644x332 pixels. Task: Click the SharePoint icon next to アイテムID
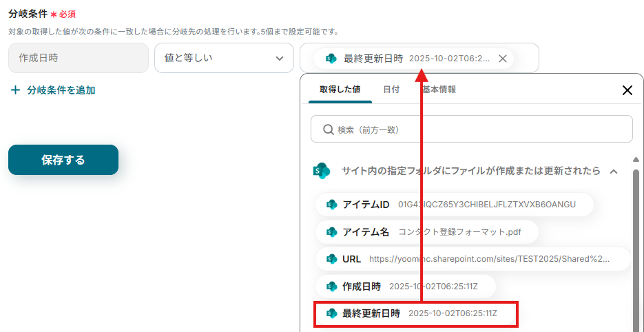tap(331, 205)
